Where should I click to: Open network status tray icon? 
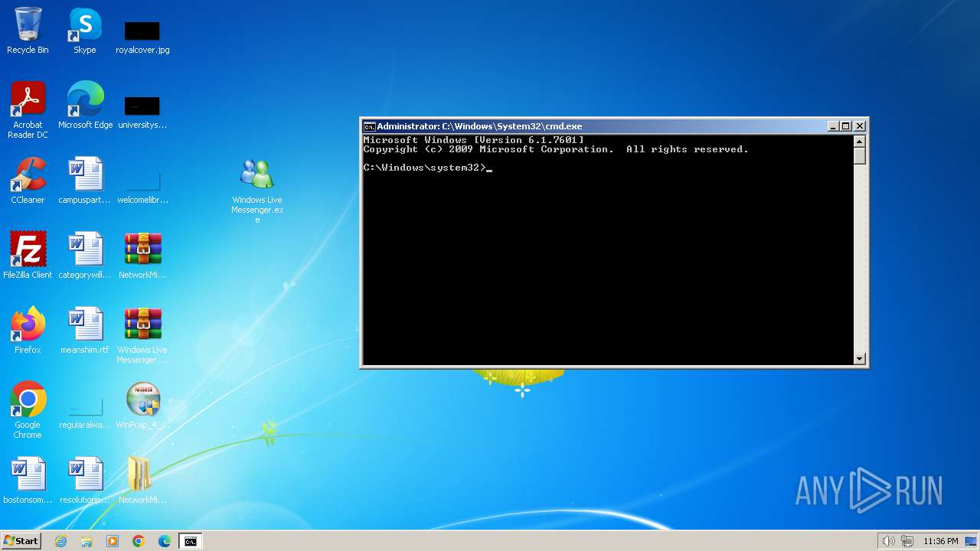click(x=906, y=541)
